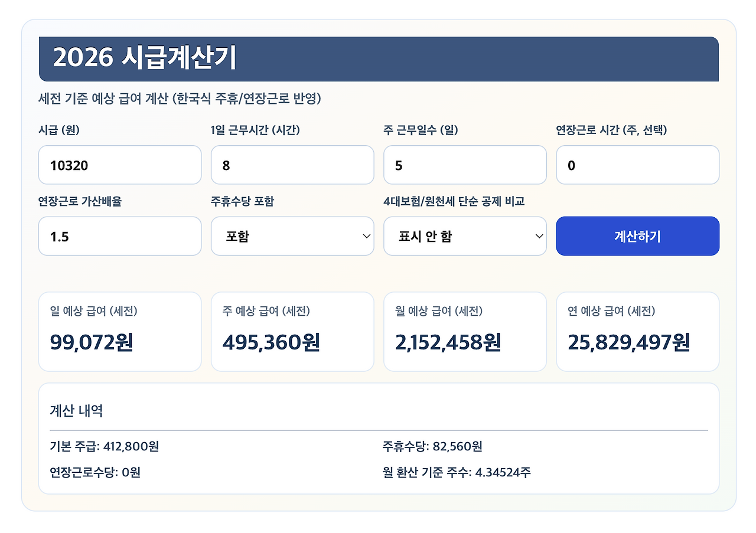
Task: Select the 연 예상 급여 result card
Action: (637, 331)
